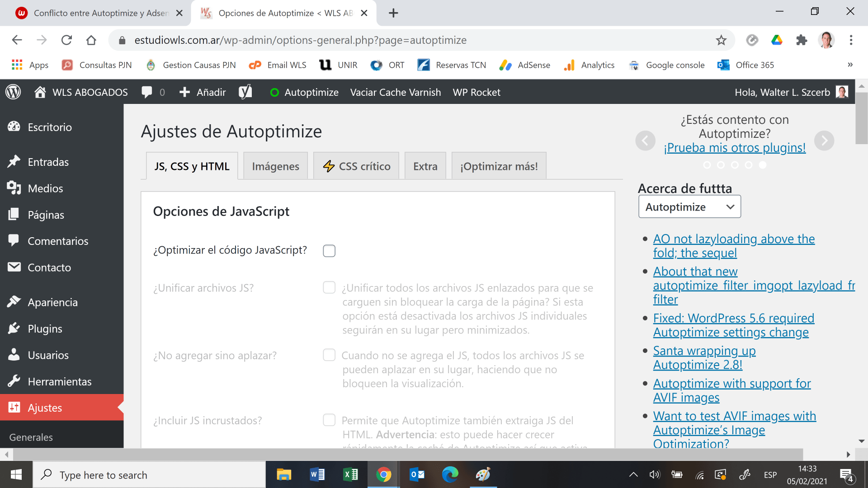
Task: Open the Analytics bookmark
Action: (x=589, y=65)
